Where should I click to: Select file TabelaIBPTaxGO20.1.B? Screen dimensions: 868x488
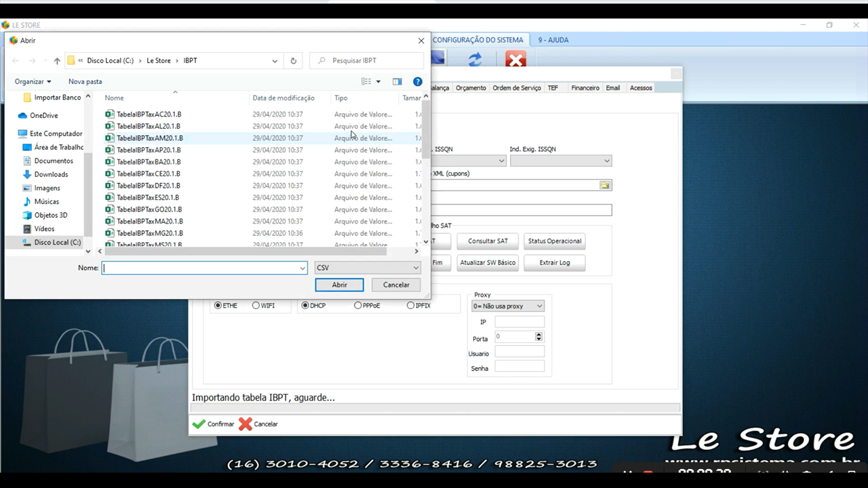click(x=149, y=209)
